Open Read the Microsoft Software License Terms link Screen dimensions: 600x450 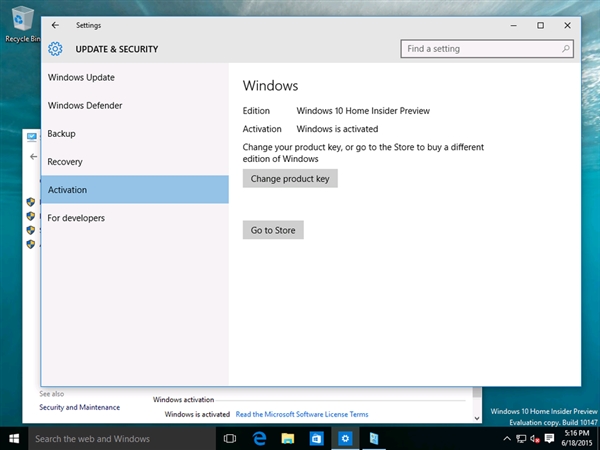(x=302, y=414)
